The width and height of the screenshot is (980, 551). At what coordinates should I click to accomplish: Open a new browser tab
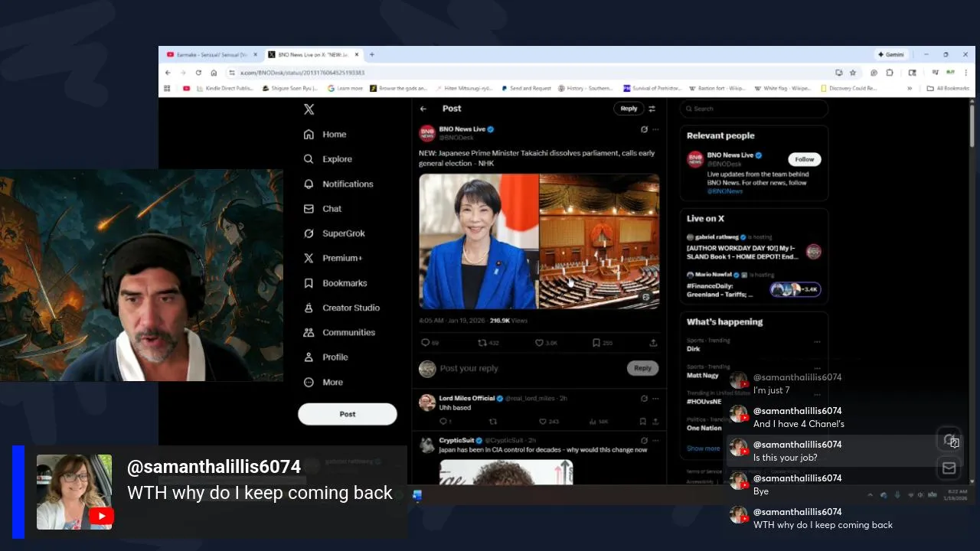pos(372,55)
